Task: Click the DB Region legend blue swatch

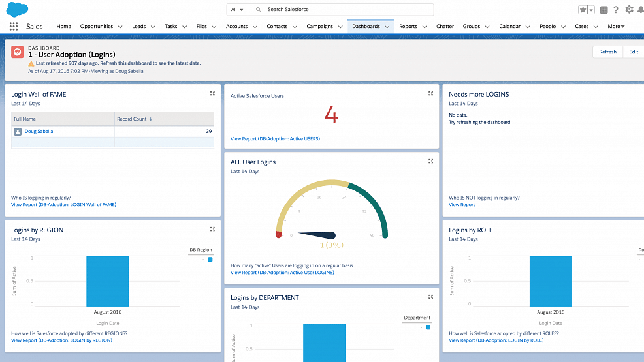Action: click(210, 260)
